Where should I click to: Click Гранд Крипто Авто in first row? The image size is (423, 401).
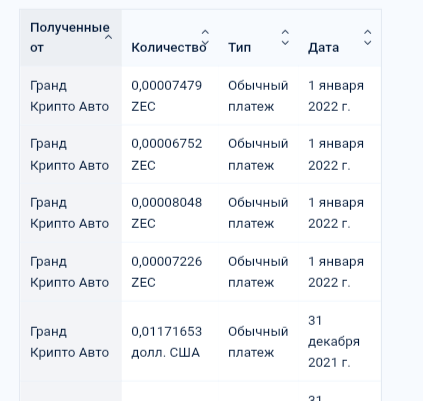tap(69, 96)
